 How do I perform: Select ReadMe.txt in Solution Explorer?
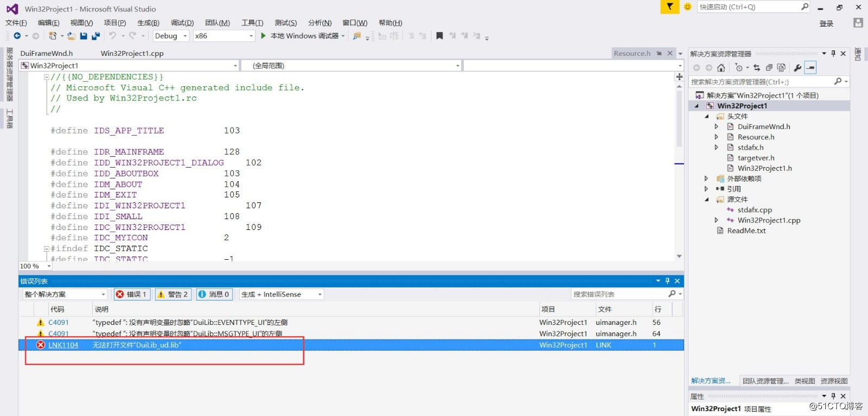pos(746,231)
